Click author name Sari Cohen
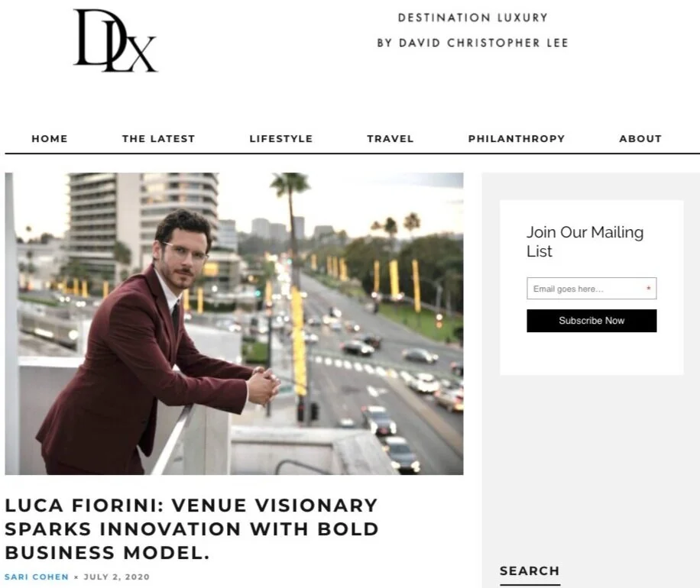 pos(37,577)
